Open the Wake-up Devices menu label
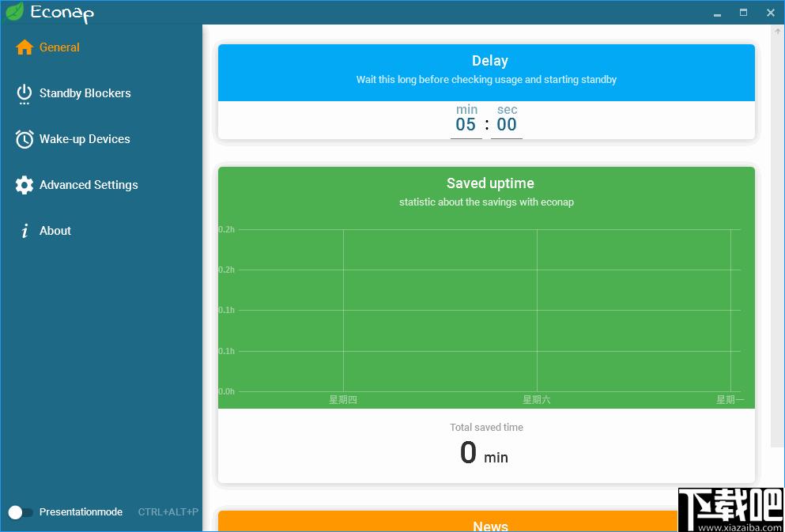 point(85,139)
